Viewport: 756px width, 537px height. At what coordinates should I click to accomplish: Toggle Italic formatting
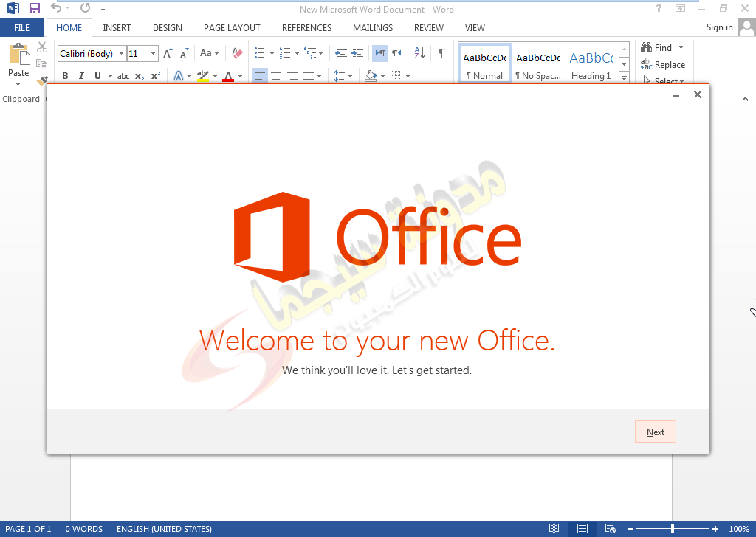[x=81, y=76]
